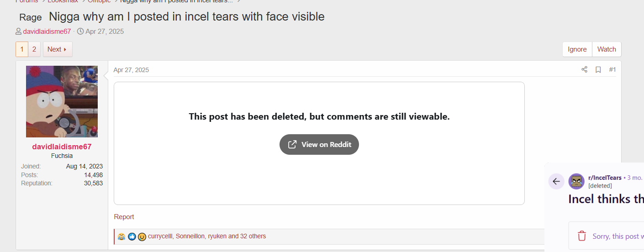Select page 1 in pagination
This screenshot has width=644, height=252.
coord(22,49)
